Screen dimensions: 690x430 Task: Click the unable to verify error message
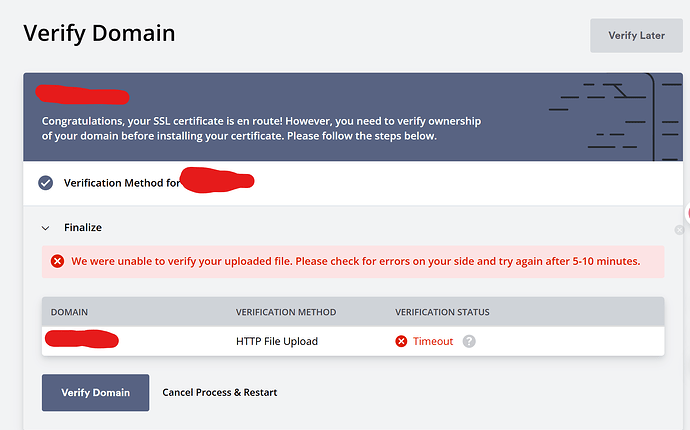[355, 262]
